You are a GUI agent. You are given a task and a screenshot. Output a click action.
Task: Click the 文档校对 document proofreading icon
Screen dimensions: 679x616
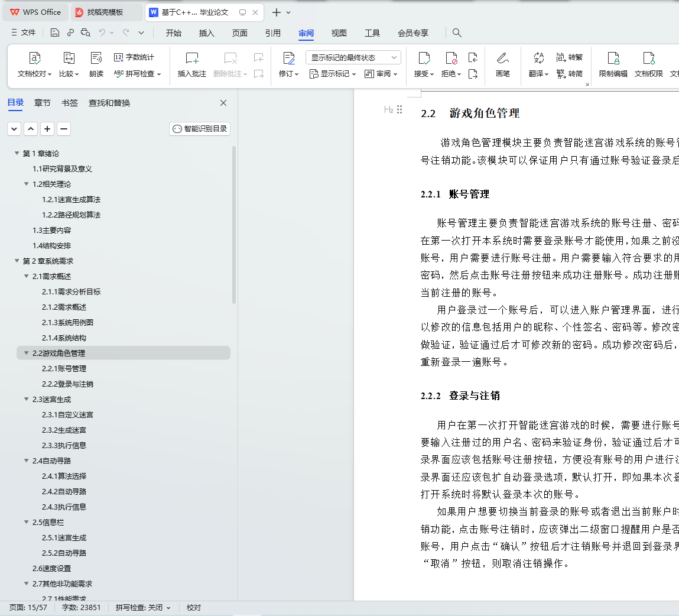[34, 59]
